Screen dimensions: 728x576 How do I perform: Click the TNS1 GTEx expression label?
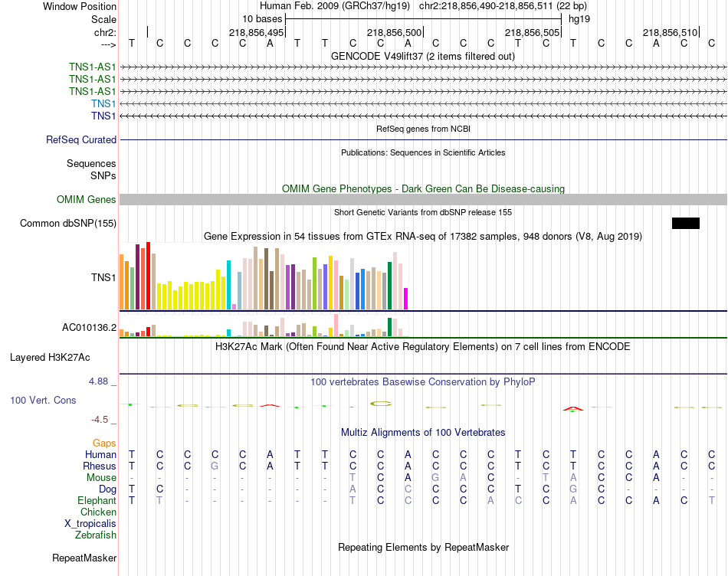(103, 277)
